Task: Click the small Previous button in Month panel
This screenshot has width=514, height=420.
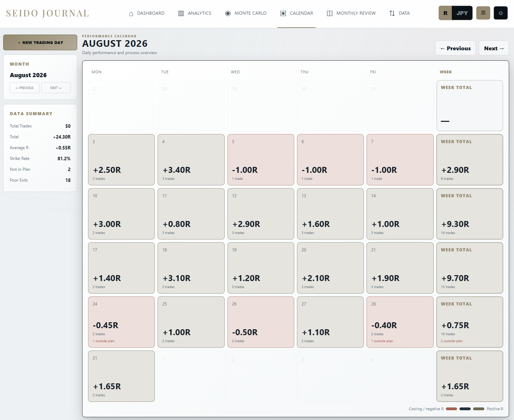Action: coord(24,88)
